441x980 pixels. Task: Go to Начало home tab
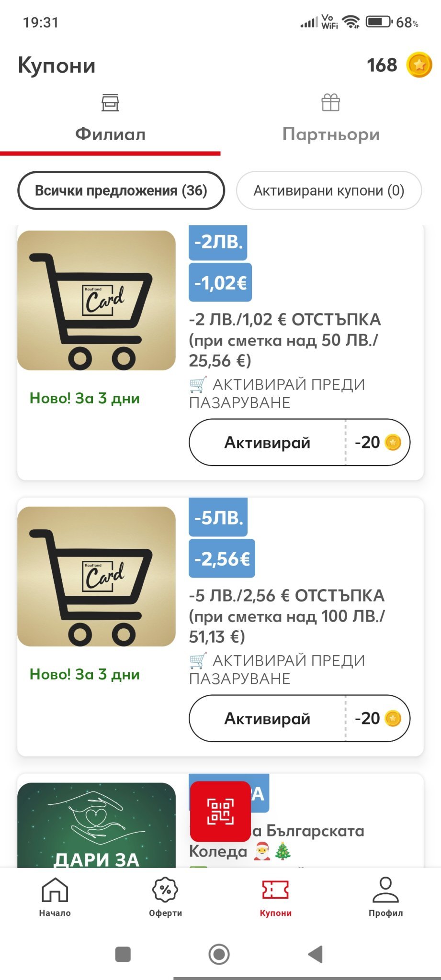pos(55,897)
